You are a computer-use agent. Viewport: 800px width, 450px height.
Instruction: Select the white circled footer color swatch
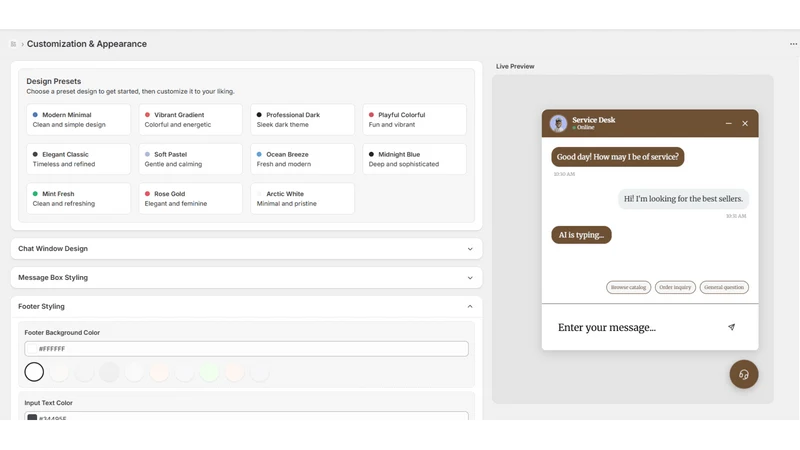point(34,372)
